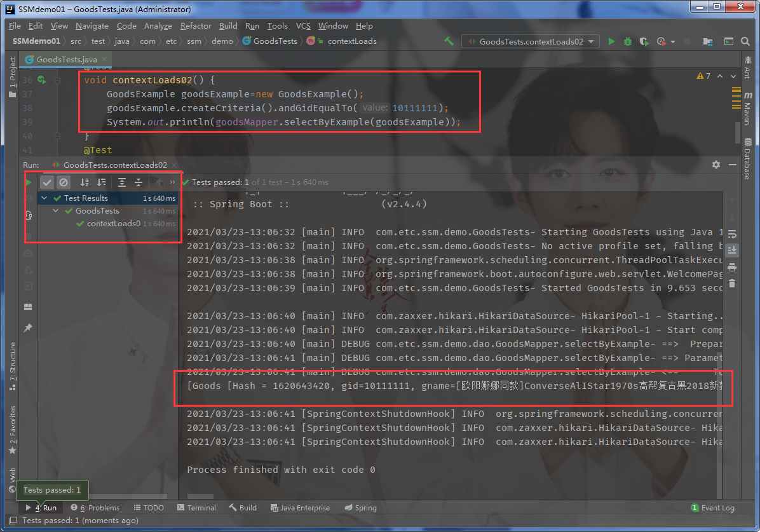
Task: Rerun tests in Run panel
Action: point(29,182)
